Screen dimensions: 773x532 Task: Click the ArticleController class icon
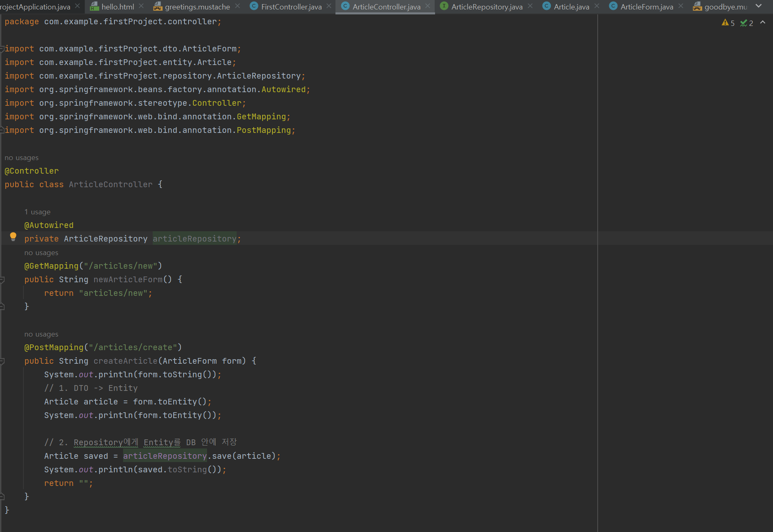[345, 6]
